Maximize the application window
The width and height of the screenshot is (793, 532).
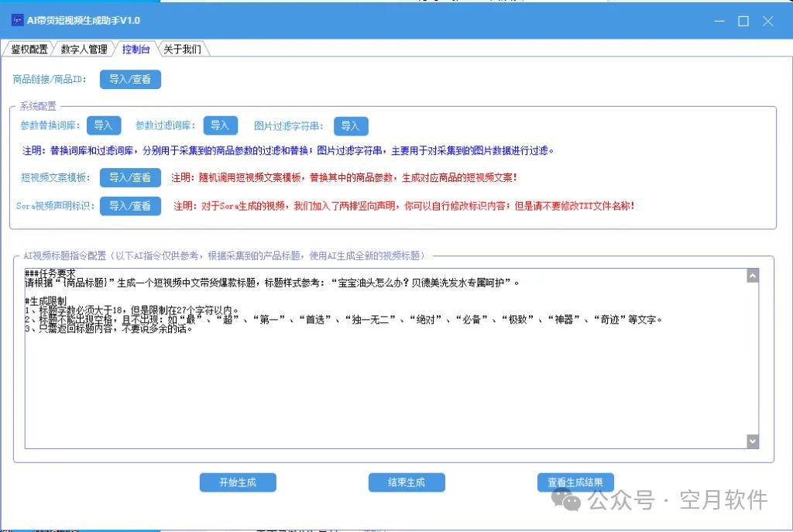[743, 21]
